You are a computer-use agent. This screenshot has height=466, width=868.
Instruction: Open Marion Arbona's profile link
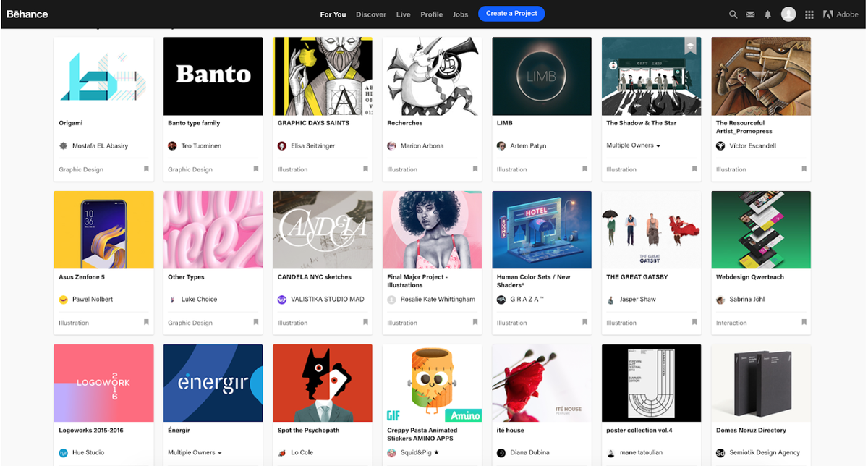(422, 146)
